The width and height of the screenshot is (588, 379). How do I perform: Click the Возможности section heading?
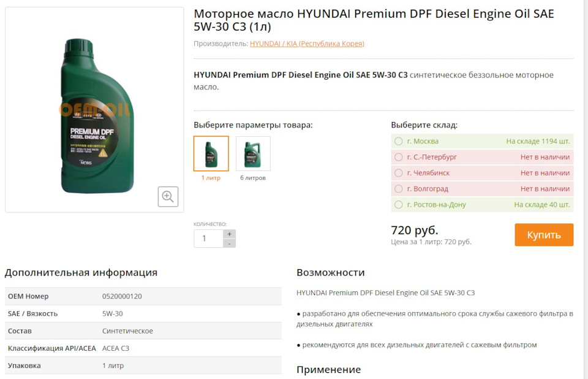330,272
